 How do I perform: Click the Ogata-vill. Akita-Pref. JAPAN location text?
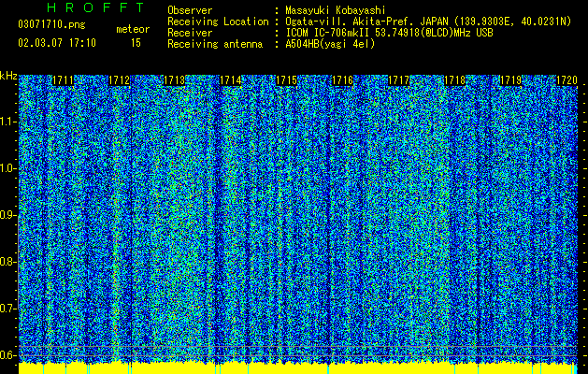pos(428,22)
